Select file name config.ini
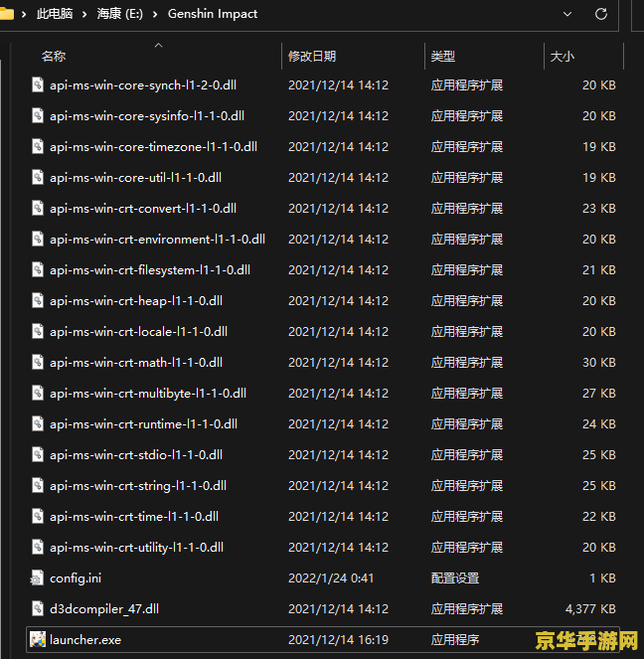This screenshot has height=659, width=644. [x=76, y=578]
